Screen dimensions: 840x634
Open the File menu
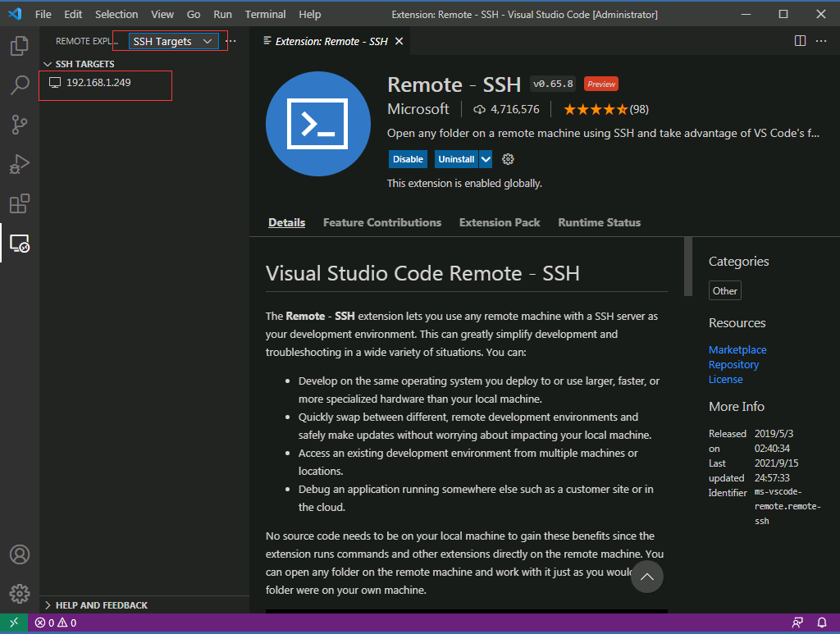tap(43, 15)
